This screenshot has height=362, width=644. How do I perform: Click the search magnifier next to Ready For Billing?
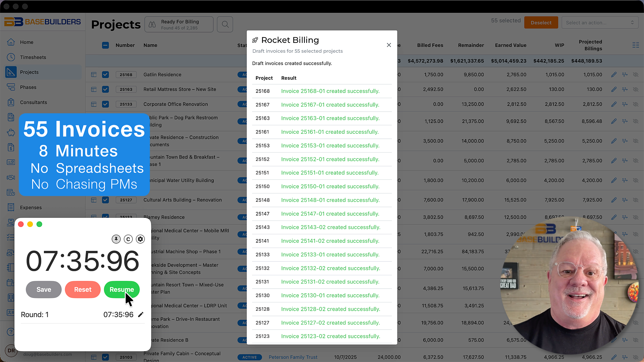click(225, 24)
